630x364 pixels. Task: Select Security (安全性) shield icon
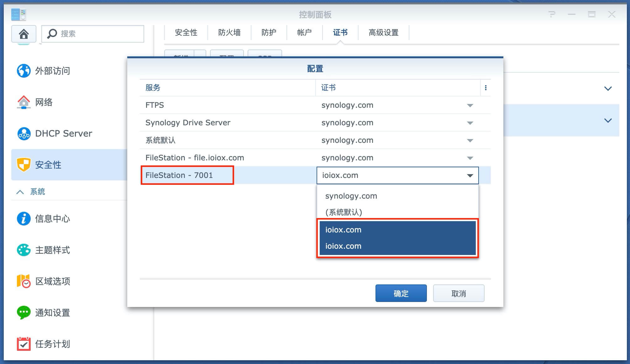[x=24, y=165]
